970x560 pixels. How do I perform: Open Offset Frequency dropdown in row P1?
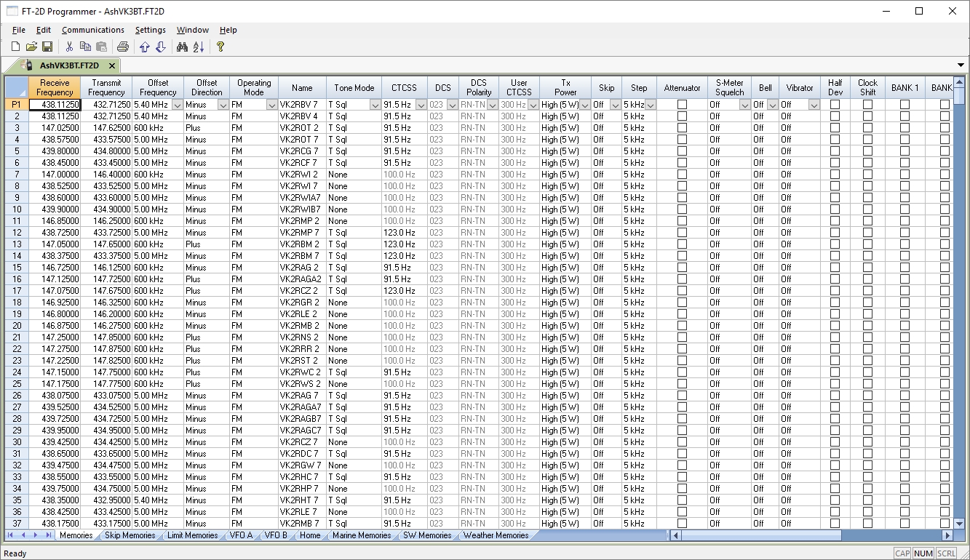point(178,105)
